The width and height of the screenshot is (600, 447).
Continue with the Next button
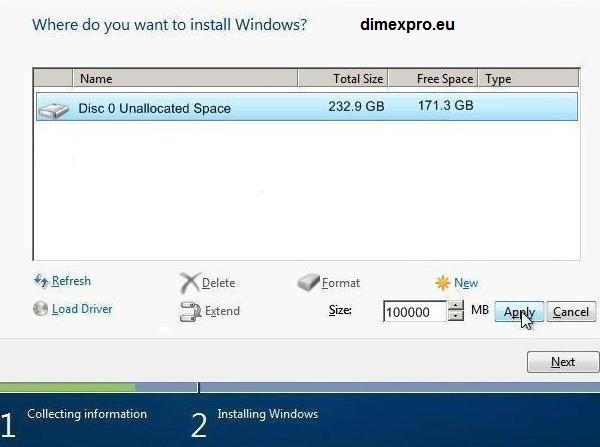coord(562,362)
